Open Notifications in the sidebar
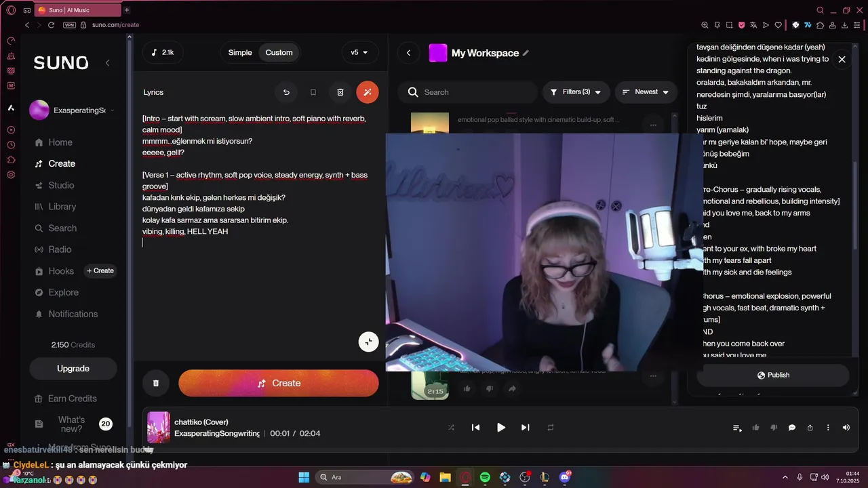The width and height of the screenshot is (868, 488). [66, 314]
